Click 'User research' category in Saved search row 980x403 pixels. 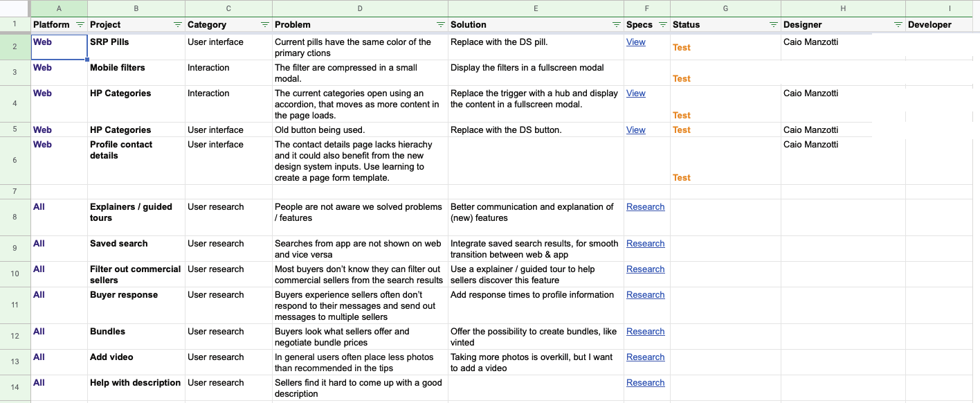tap(228, 249)
